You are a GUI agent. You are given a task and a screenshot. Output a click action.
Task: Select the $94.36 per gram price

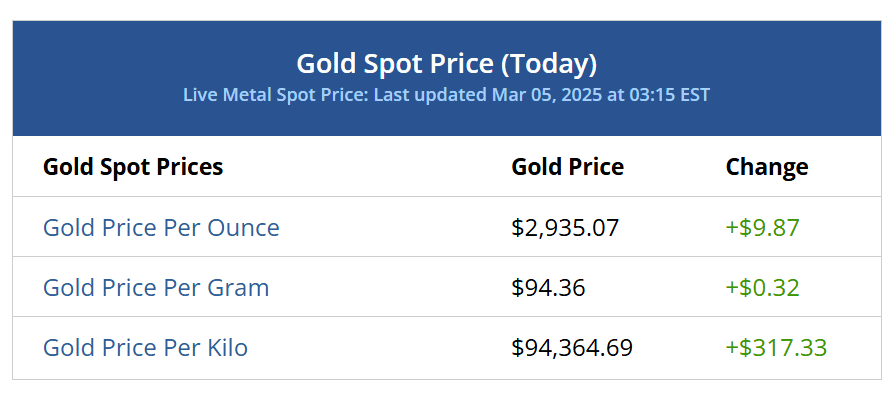point(548,287)
